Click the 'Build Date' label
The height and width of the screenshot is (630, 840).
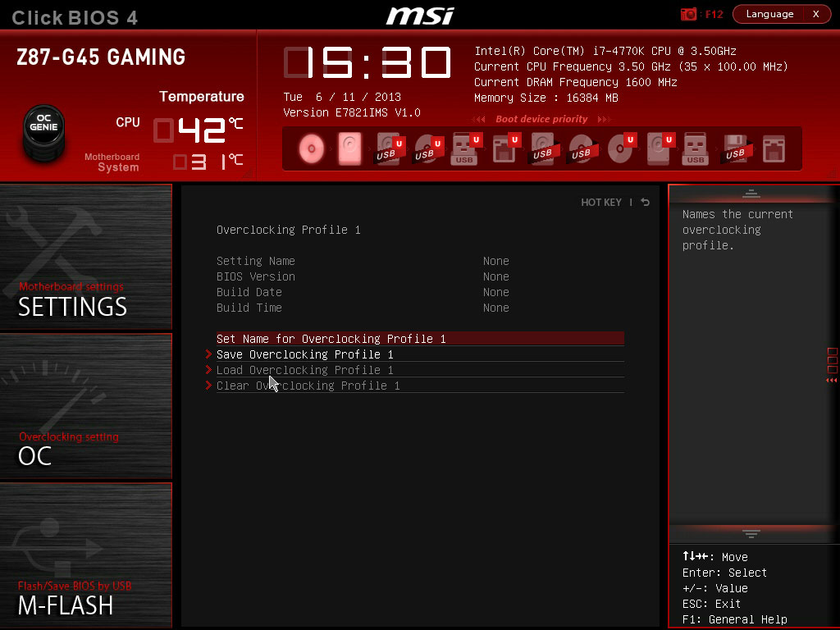point(249,292)
